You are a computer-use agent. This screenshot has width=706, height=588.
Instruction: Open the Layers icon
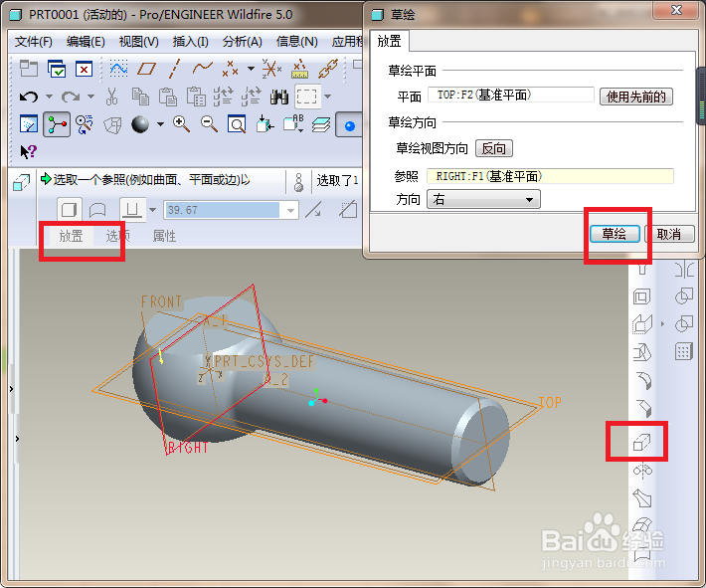(320, 124)
